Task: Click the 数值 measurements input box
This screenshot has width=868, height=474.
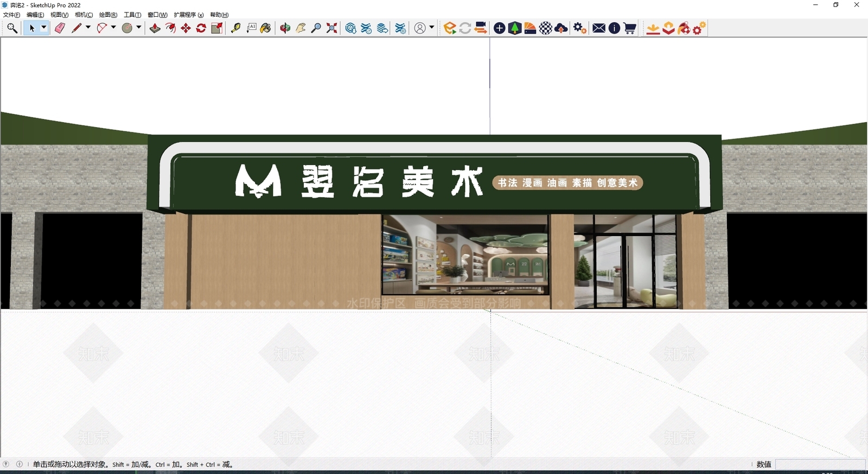Action: click(820, 464)
